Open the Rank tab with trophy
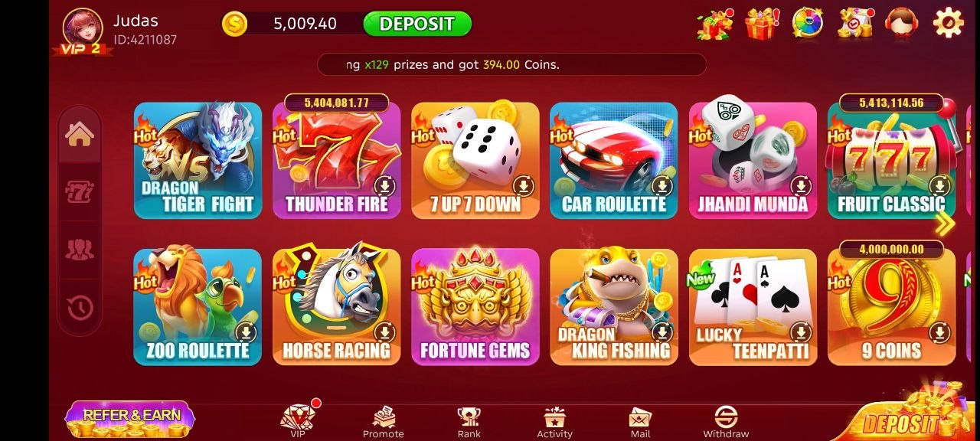This screenshot has width=980, height=441. click(469, 422)
